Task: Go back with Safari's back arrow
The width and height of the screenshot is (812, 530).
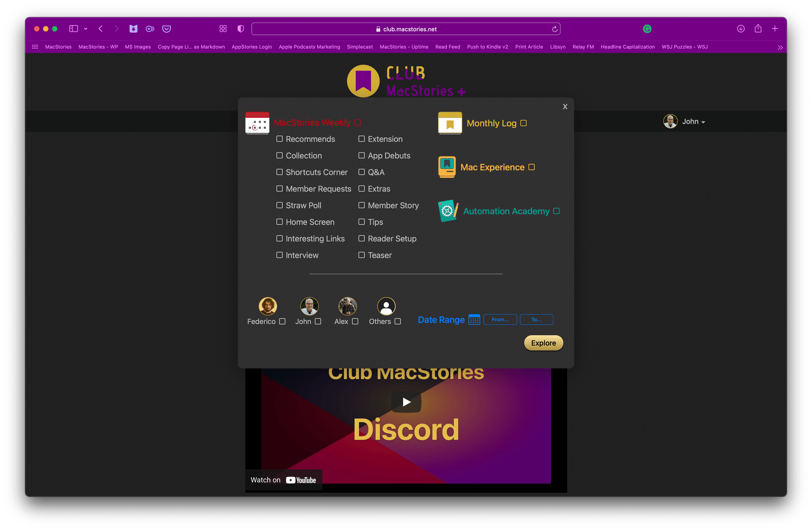Action: click(101, 29)
